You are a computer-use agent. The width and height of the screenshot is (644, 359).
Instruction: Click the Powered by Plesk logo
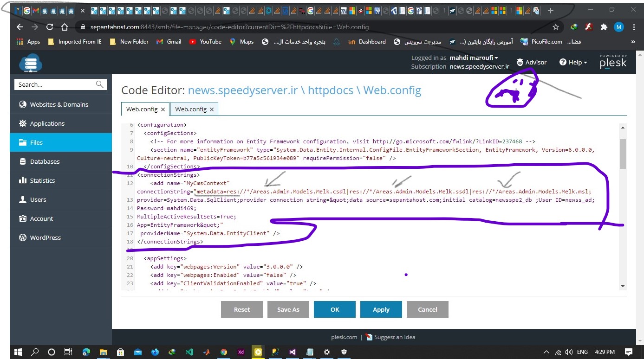(x=613, y=62)
